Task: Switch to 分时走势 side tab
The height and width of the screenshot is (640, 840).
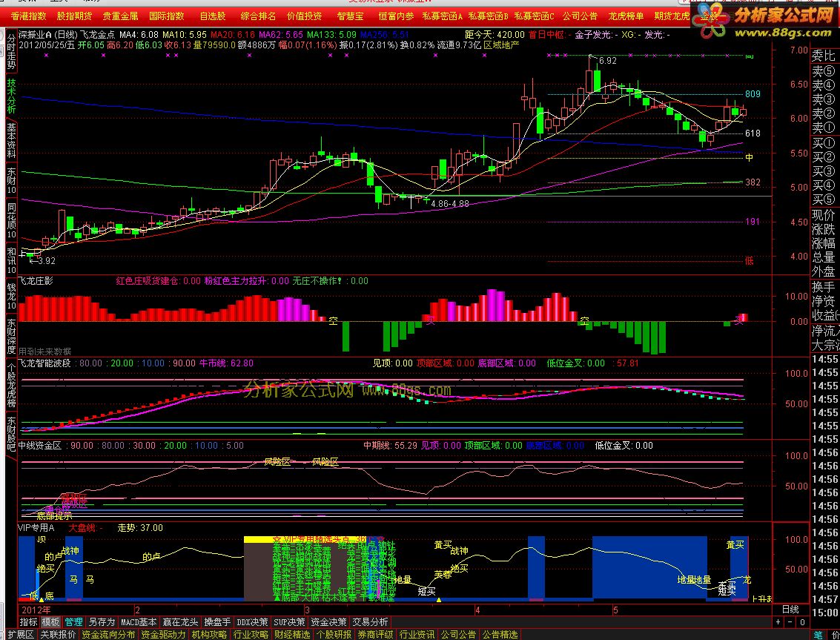Action: click(x=11, y=51)
